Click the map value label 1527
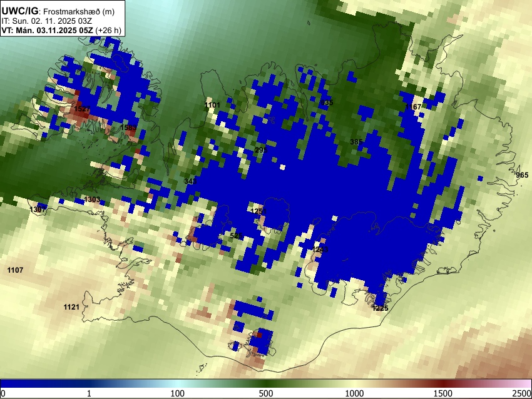The width and height of the screenshot is (532, 399). pyautogui.click(x=82, y=109)
